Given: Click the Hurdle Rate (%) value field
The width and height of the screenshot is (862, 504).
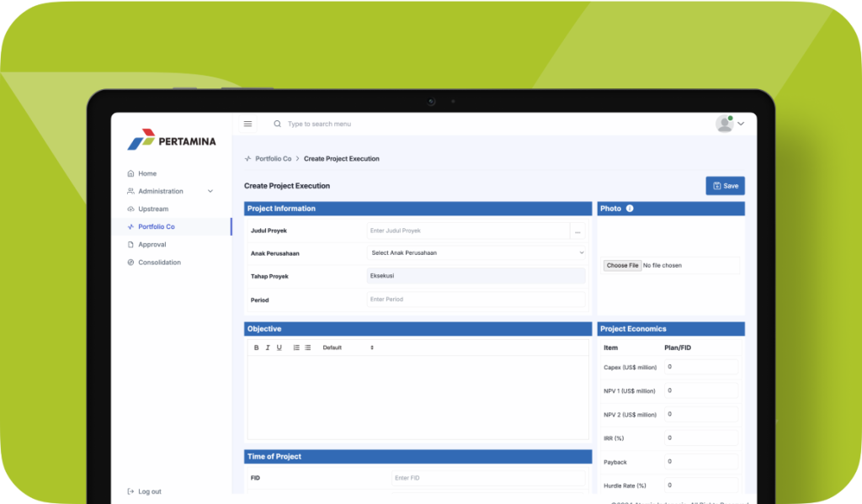Looking at the screenshot, I should pyautogui.click(x=701, y=485).
